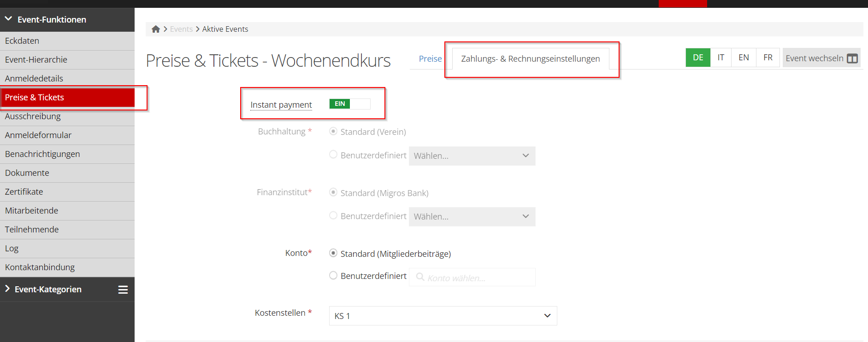868x342 pixels.
Task: Open Zahlungs- & Rechnungseinstellungen tab
Action: [x=531, y=59]
